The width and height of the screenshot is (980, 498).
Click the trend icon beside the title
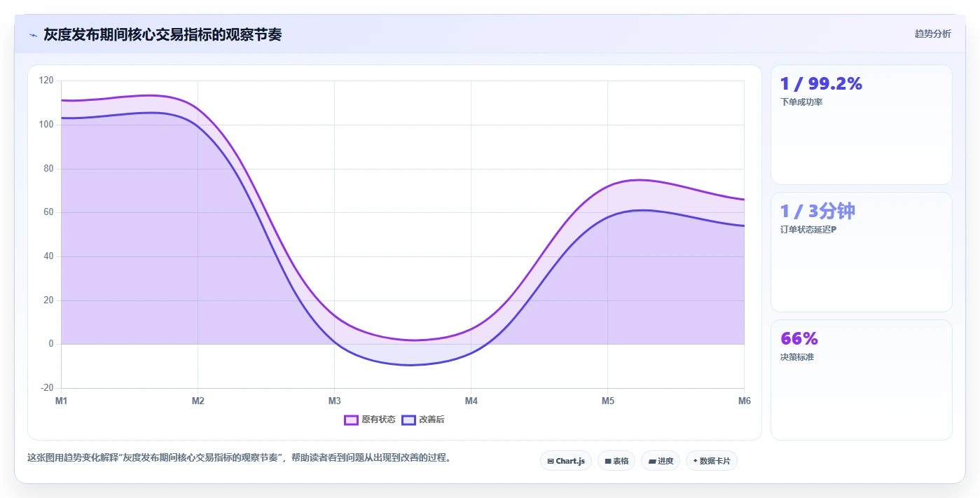[x=33, y=34]
